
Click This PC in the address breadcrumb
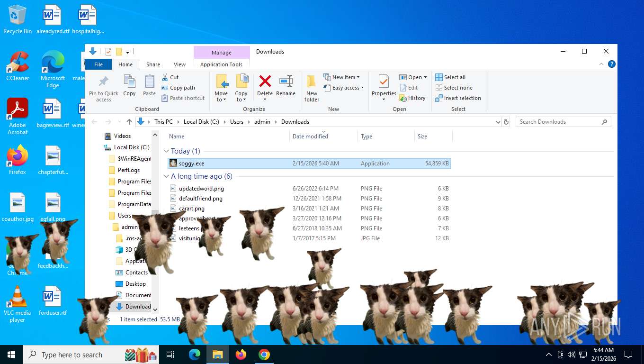click(163, 122)
